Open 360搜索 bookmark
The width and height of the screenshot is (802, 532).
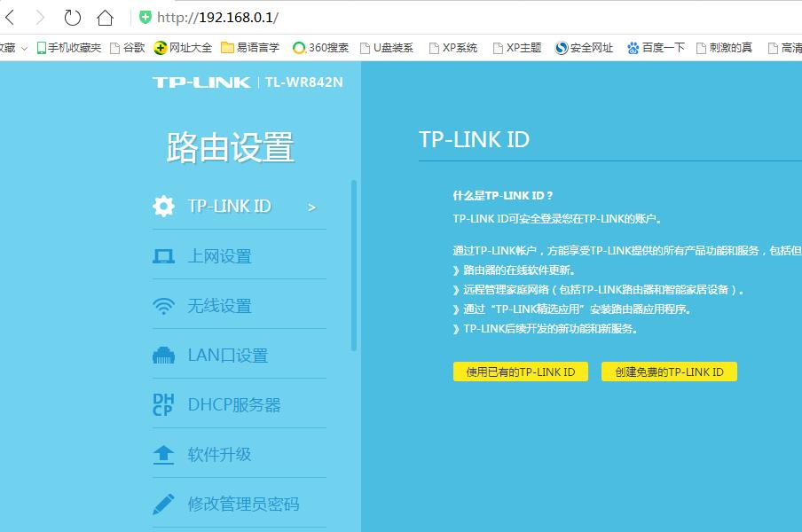(x=320, y=48)
